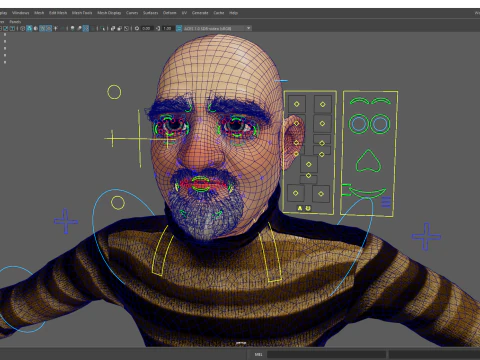Screen dimensions: 480x360
Task: Select the top-right diamond slider control
Action: pyautogui.click(x=322, y=104)
